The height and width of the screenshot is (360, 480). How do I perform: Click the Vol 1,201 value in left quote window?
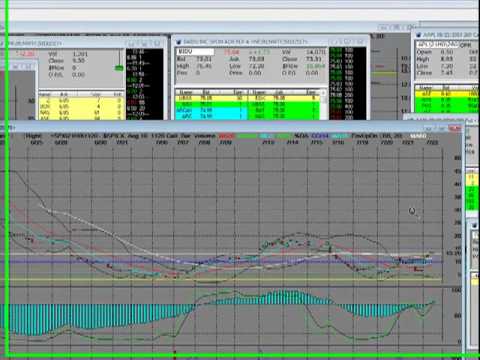point(80,54)
